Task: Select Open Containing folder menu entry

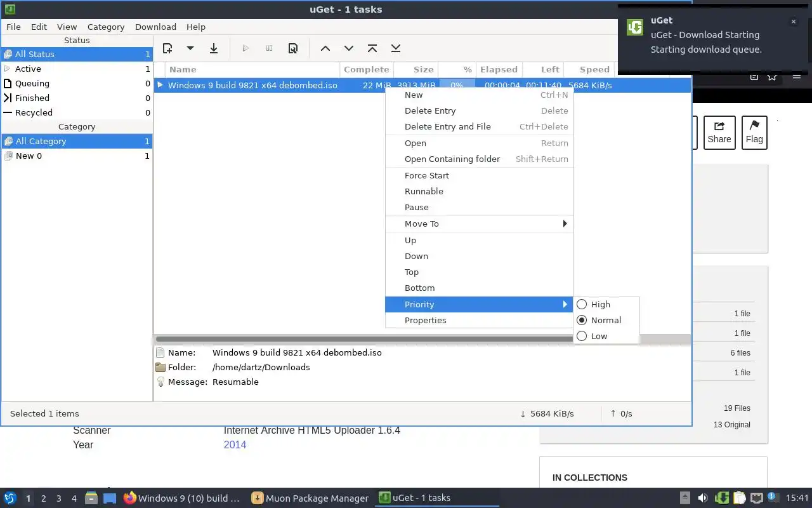Action: tap(479, 159)
